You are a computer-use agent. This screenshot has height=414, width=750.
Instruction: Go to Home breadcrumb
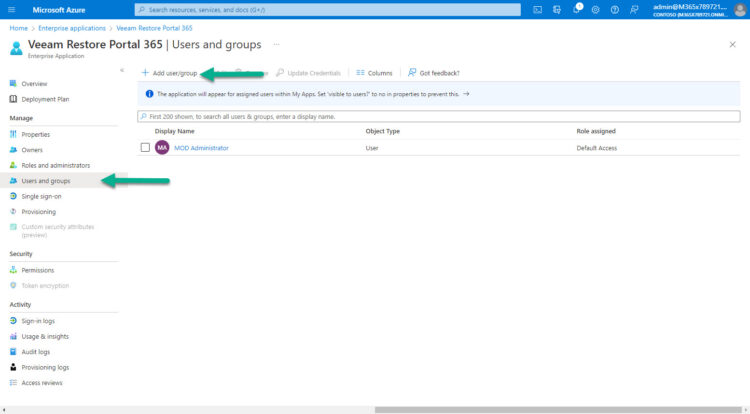tap(19, 28)
